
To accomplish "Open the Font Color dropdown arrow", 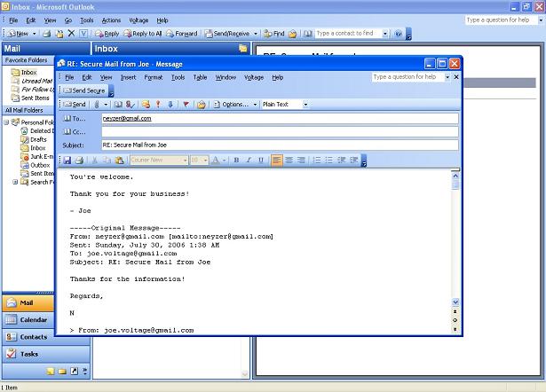I will (224, 160).
